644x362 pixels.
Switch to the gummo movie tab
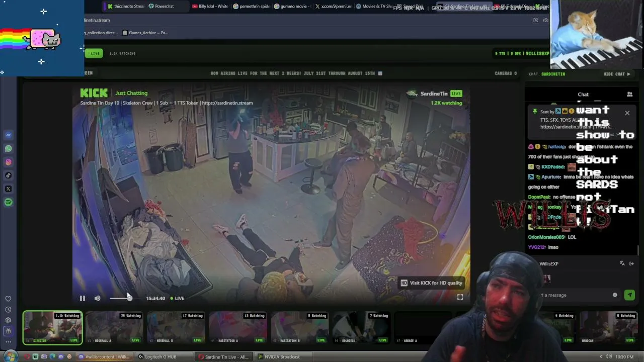point(292,6)
